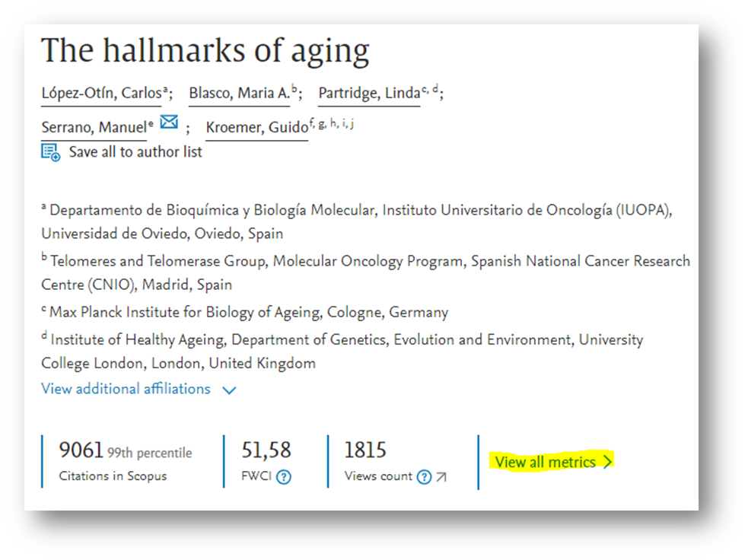Click the 9061 citations number
This screenshot has width=748, height=560.
coord(81,450)
